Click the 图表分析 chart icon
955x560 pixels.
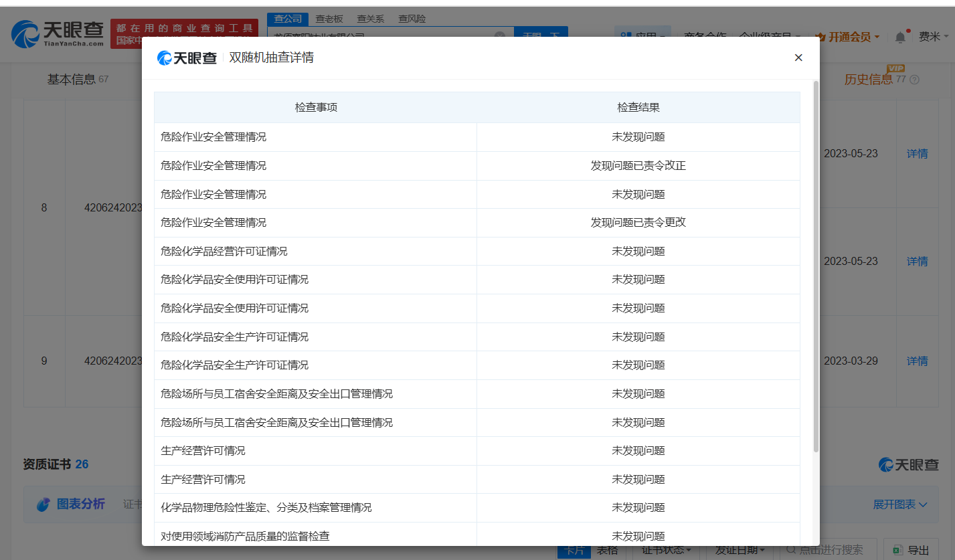(44, 504)
